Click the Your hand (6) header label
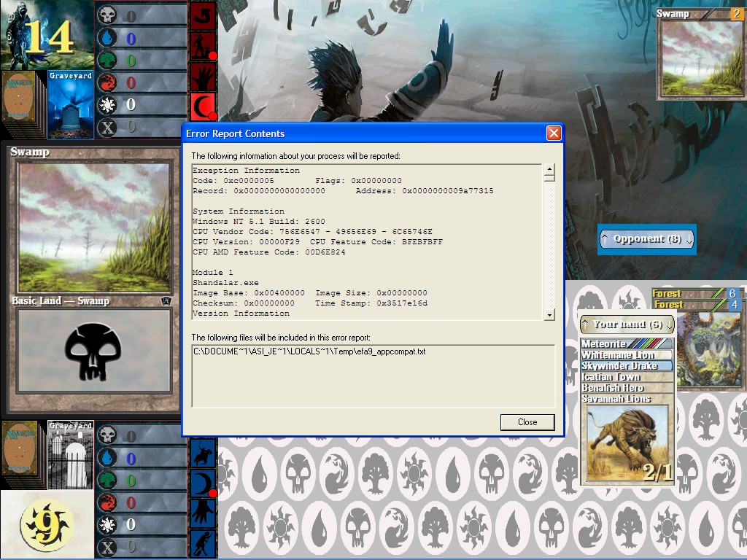747x560 pixels. point(627,324)
